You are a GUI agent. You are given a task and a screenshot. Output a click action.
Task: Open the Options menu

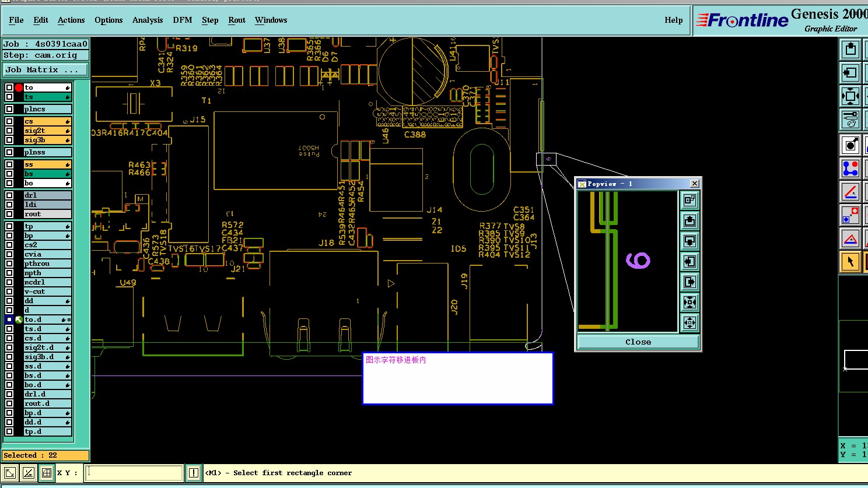point(108,20)
